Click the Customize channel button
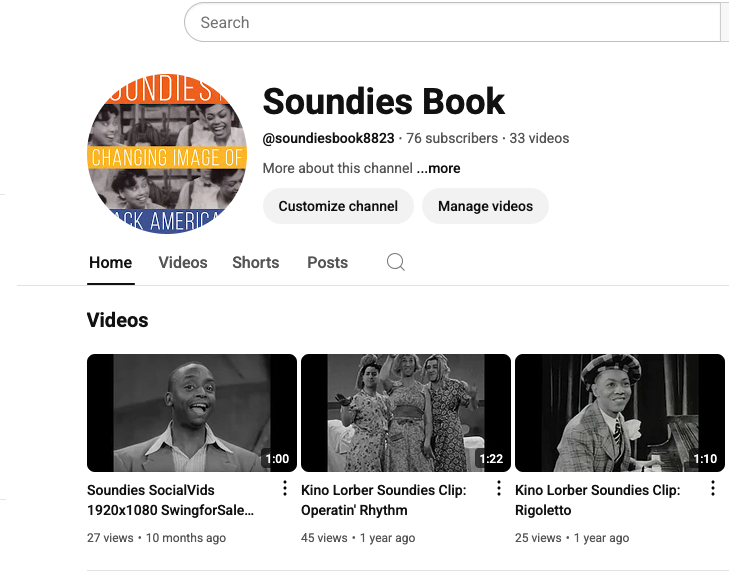The width and height of the screenshot is (729, 574). click(x=338, y=206)
